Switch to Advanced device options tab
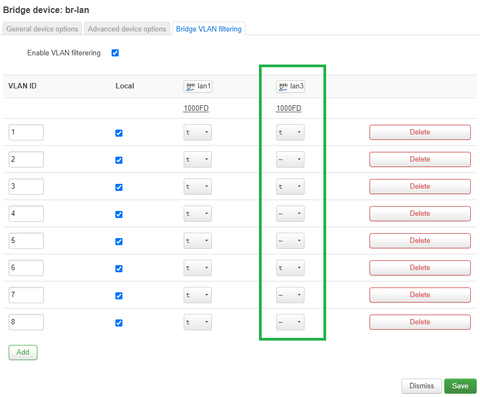The image size is (480, 397). click(127, 29)
